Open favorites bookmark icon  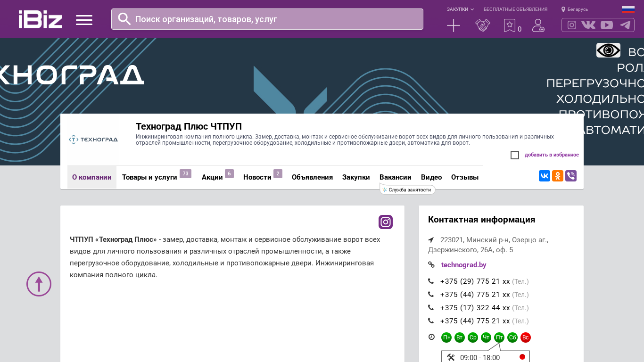point(510,25)
